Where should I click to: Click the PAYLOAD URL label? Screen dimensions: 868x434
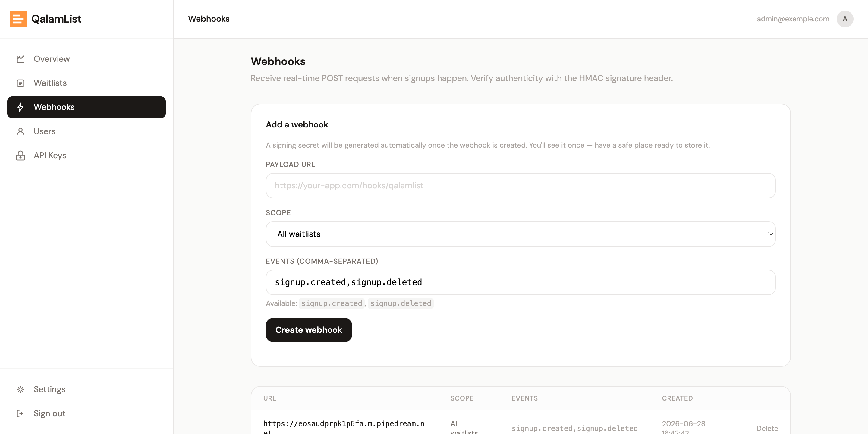click(x=290, y=165)
